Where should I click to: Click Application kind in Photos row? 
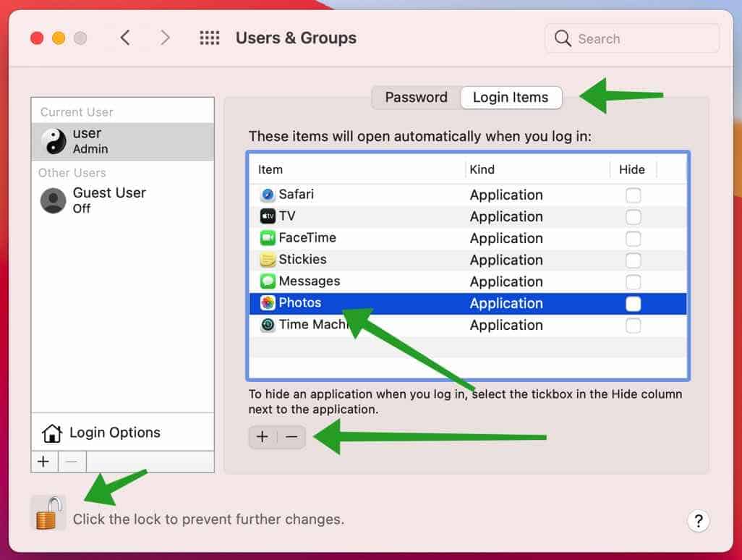[506, 304]
